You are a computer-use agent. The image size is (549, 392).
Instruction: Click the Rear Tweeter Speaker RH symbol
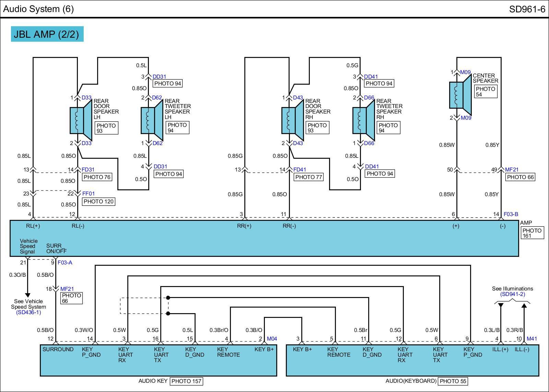tap(363, 120)
